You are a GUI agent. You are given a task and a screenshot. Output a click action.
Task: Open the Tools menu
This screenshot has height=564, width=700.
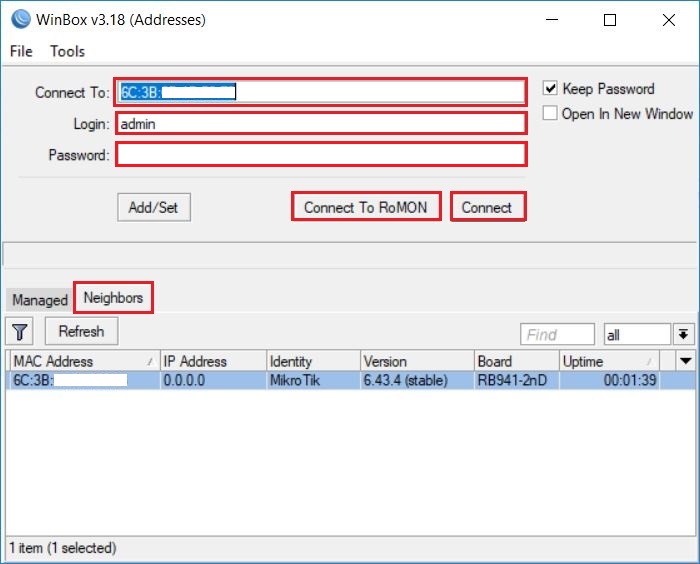tap(67, 51)
